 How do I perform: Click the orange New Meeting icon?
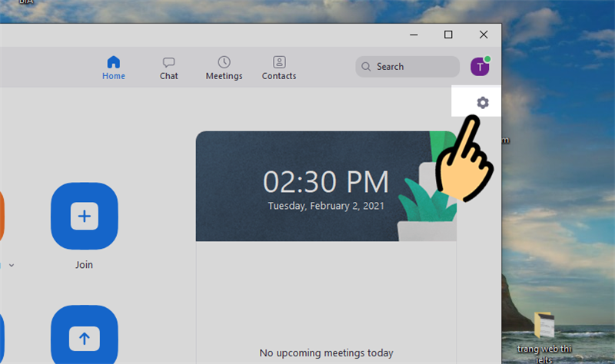pyautogui.click(x=2, y=217)
